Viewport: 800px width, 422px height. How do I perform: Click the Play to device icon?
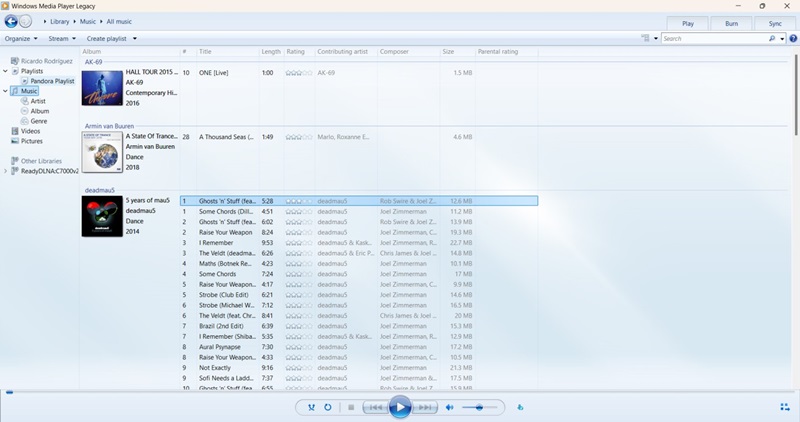coord(520,407)
